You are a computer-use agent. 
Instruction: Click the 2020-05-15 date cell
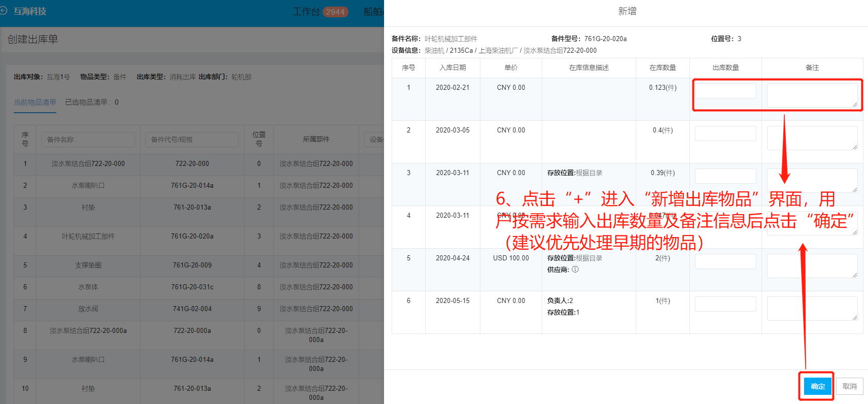tap(453, 300)
